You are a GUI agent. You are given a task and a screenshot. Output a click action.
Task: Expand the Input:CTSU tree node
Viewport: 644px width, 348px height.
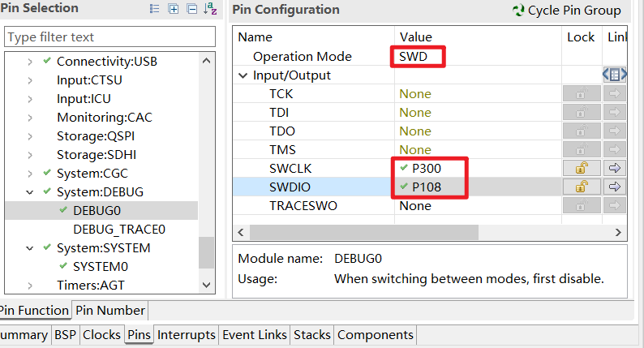pyautogui.click(x=30, y=80)
